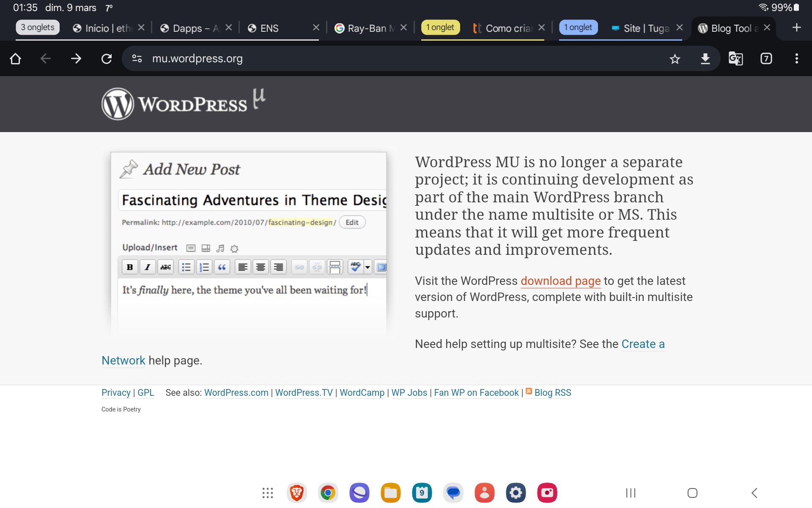Bookmark page with the star icon
The image size is (812, 508).
tap(675, 58)
